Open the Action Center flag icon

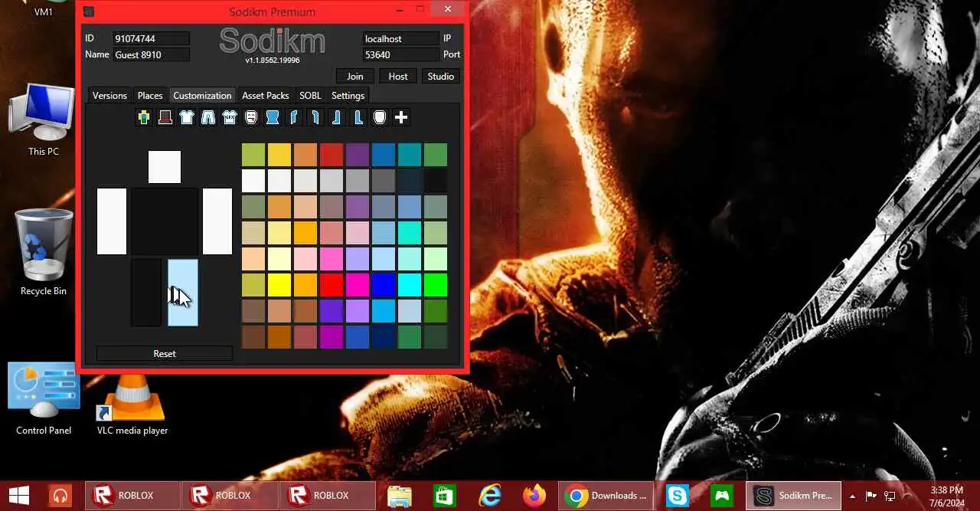tap(871, 496)
